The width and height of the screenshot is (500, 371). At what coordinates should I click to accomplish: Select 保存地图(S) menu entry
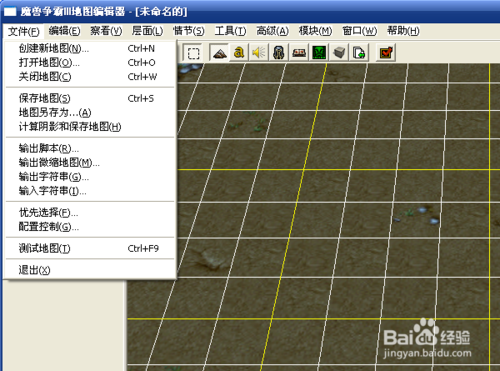click(90, 99)
